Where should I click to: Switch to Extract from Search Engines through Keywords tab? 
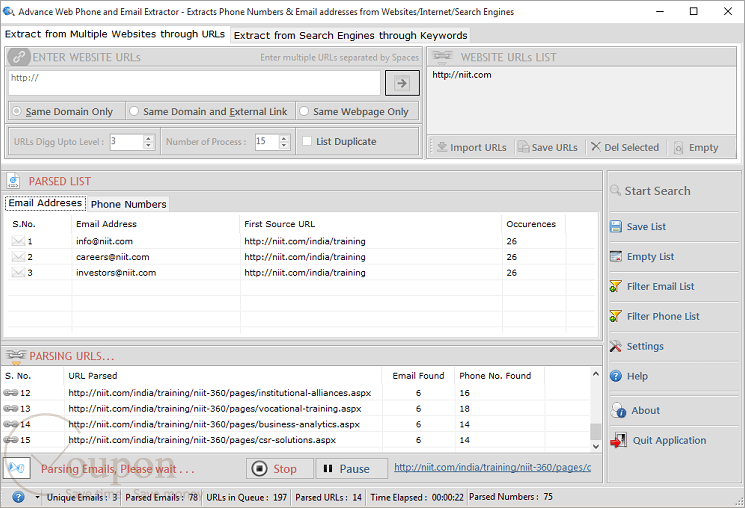pos(351,35)
